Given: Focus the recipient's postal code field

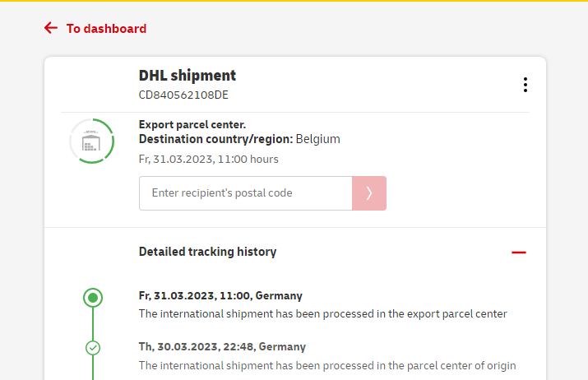Looking at the screenshot, I should (x=245, y=193).
